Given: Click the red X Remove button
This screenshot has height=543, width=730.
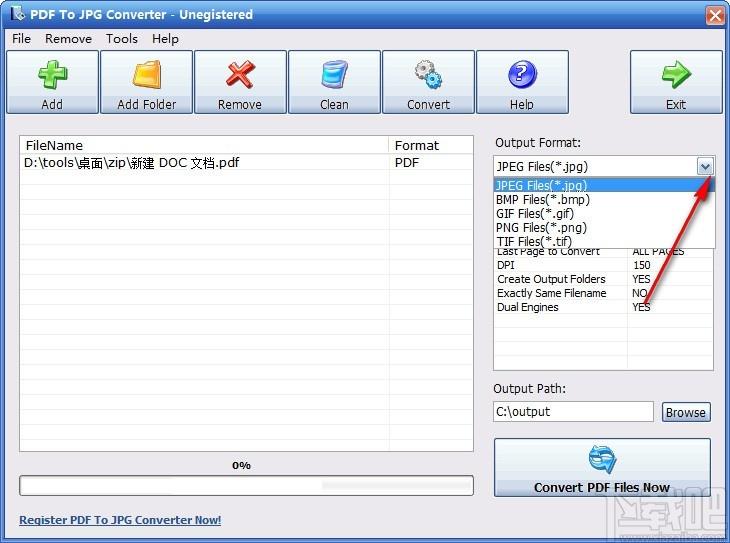Looking at the screenshot, I should (x=240, y=82).
